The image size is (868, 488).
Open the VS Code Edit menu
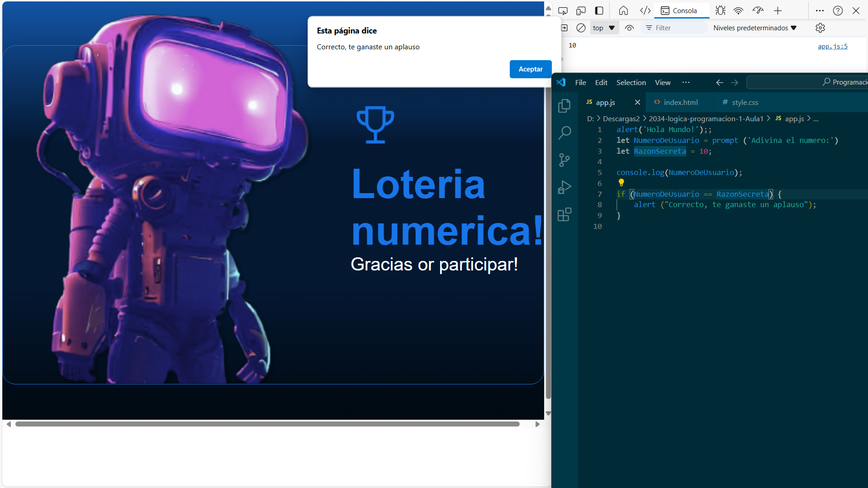tap(601, 82)
